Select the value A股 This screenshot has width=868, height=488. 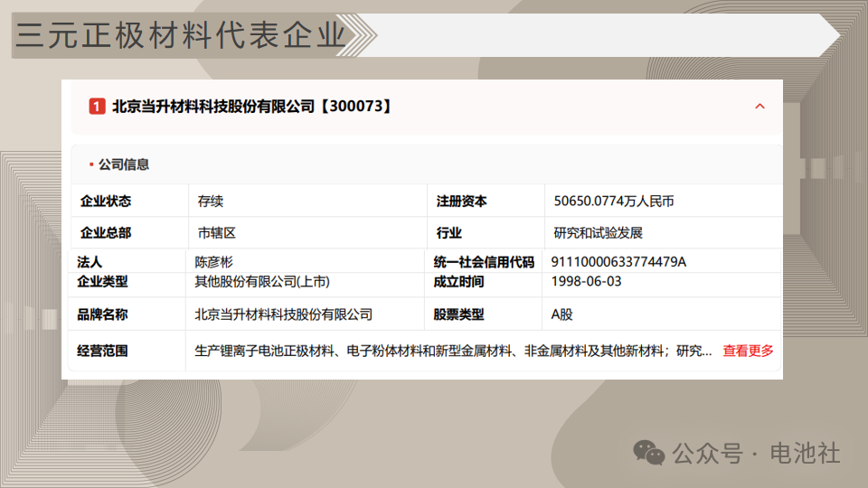coord(561,314)
